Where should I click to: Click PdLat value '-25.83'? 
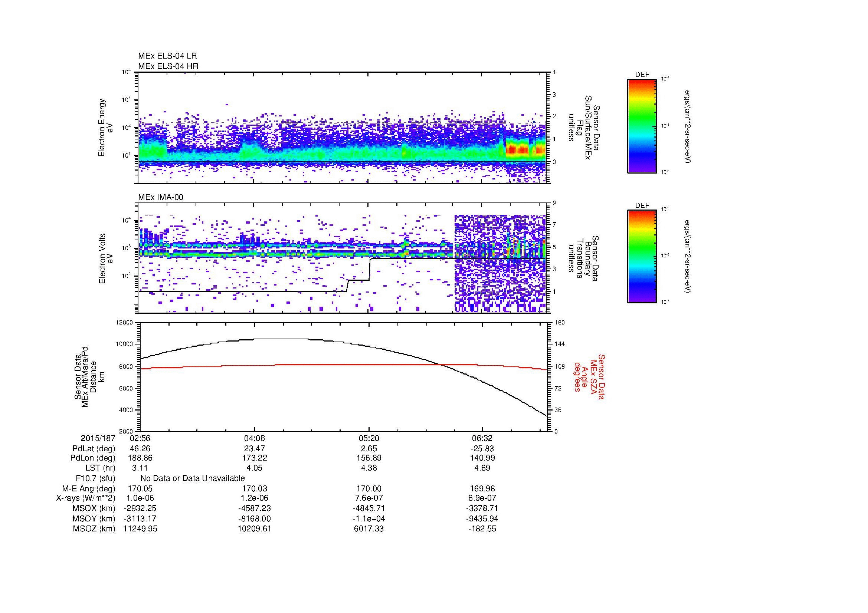tap(482, 449)
